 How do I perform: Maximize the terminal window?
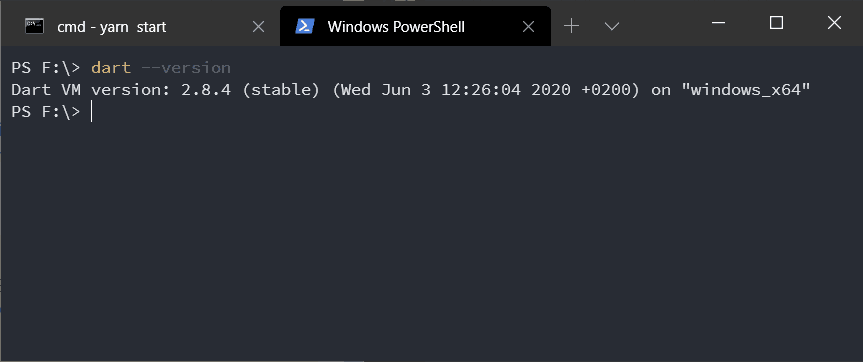[x=776, y=23]
